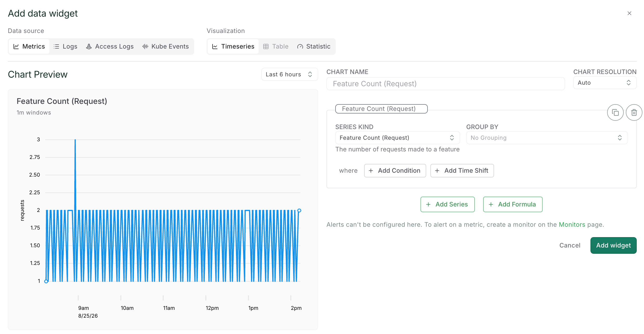Viewport: 644px width, 334px height.
Task: Add Series to the chart
Action: click(448, 204)
